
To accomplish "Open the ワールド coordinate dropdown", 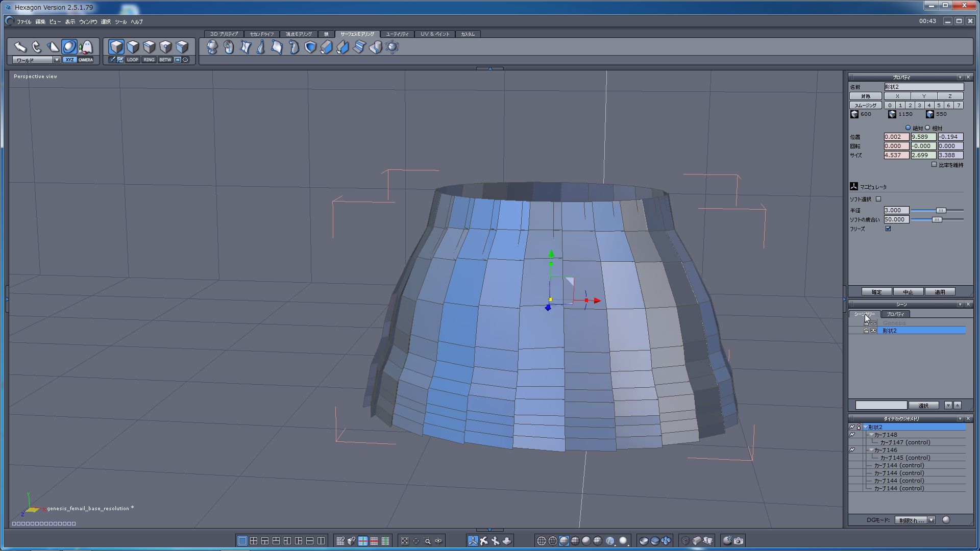I will click(57, 60).
